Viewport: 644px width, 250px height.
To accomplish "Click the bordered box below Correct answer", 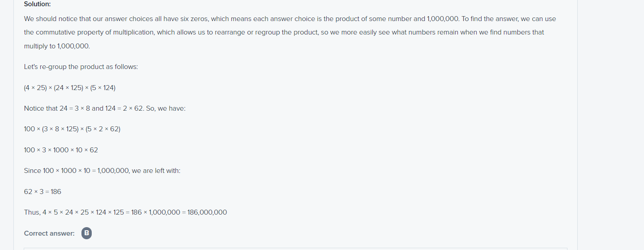I will (295, 249).
